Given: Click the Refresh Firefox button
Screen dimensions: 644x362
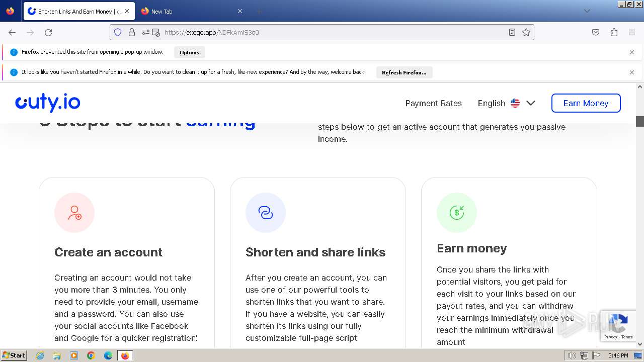Looking at the screenshot, I should click(x=404, y=72).
